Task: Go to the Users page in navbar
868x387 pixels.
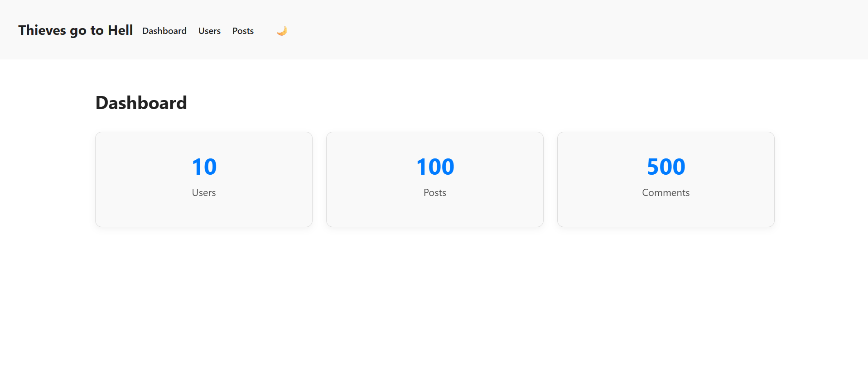Action: tap(209, 31)
